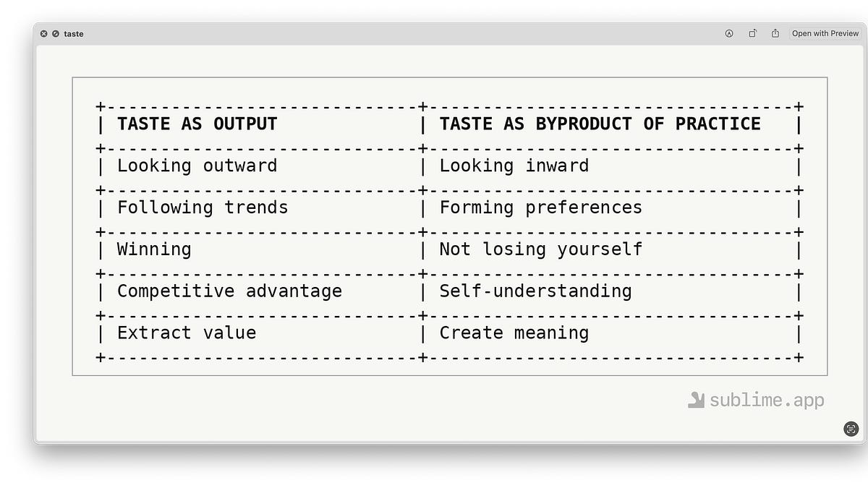Image resolution: width=868 pixels, height=488 pixels.
Task: Click the Winning table cell
Action: click(x=154, y=249)
